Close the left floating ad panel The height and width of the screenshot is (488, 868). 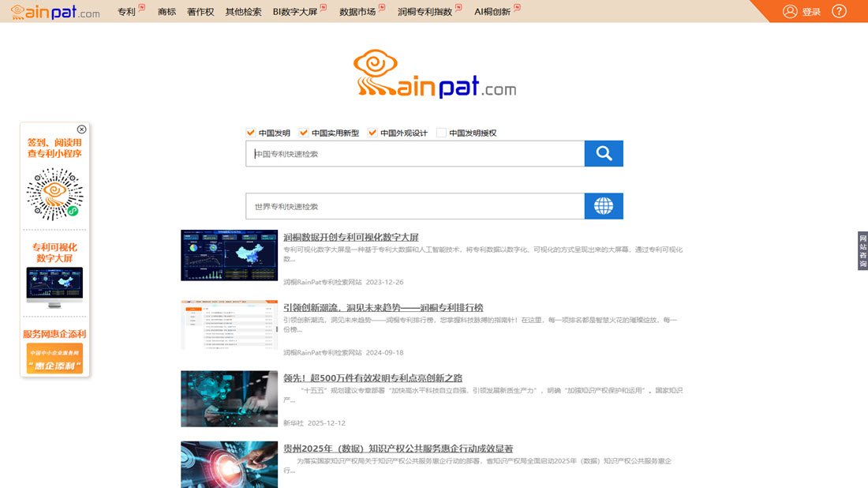tap(81, 130)
